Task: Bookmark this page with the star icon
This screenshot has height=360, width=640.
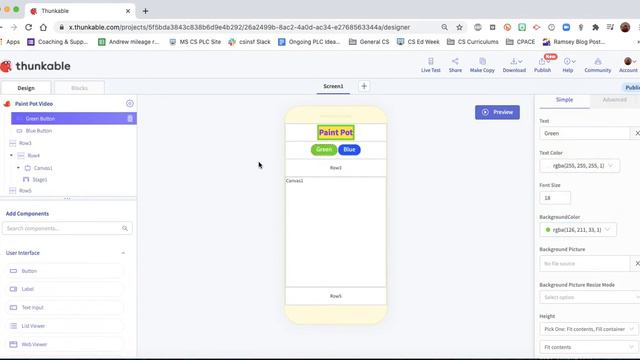Action: (459, 27)
